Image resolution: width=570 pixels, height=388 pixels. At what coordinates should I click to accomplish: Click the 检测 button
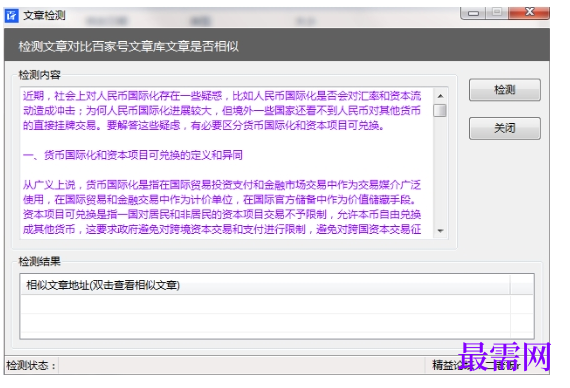click(505, 90)
